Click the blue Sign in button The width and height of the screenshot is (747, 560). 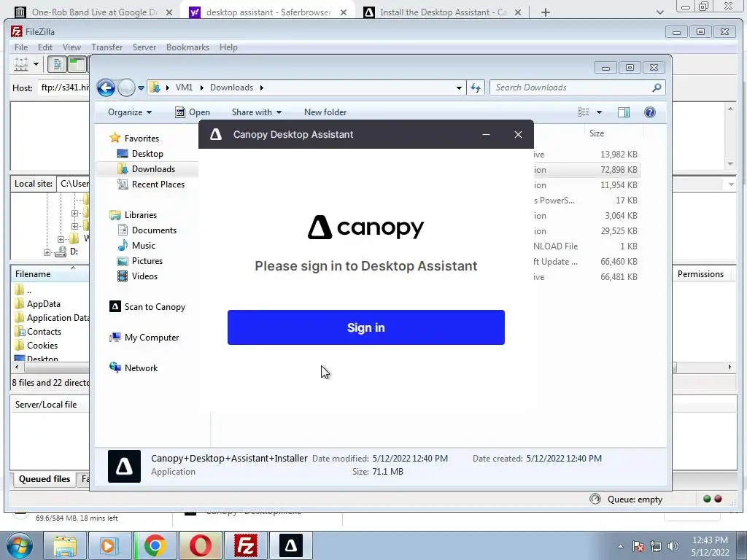[x=366, y=327]
